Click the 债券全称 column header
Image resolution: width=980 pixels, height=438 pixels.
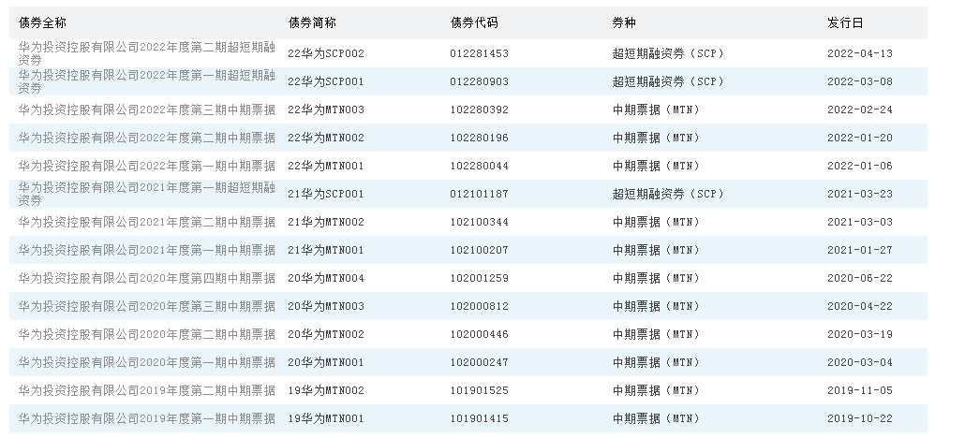42,22
